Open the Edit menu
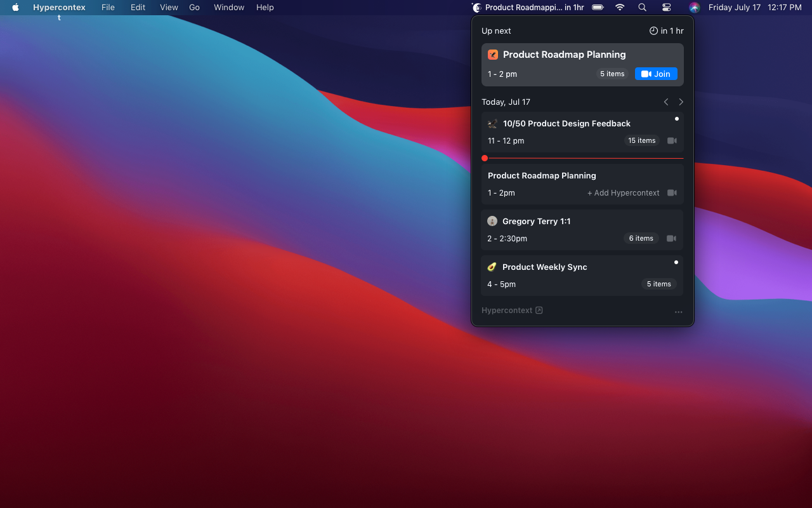 pyautogui.click(x=138, y=8)
